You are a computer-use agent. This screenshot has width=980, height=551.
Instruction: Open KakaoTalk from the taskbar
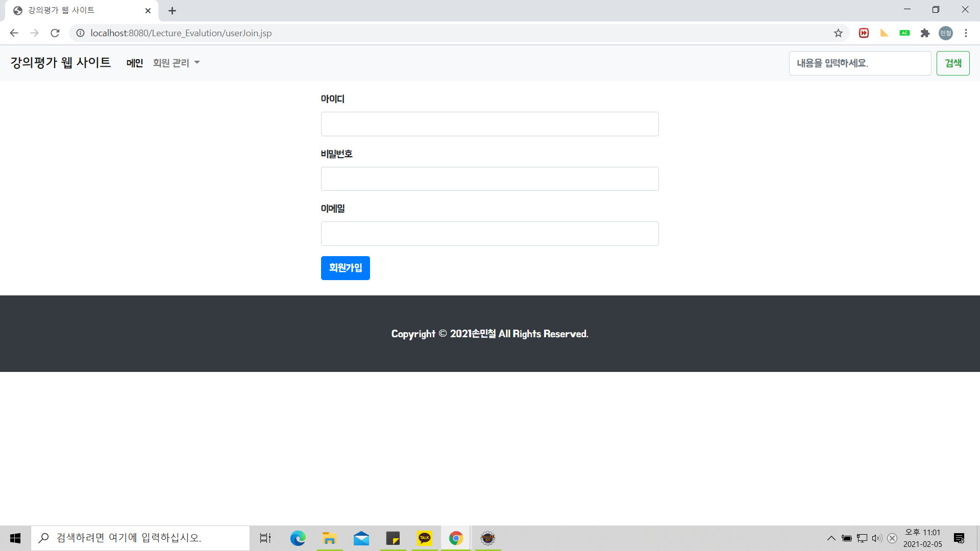coord(425,538)
